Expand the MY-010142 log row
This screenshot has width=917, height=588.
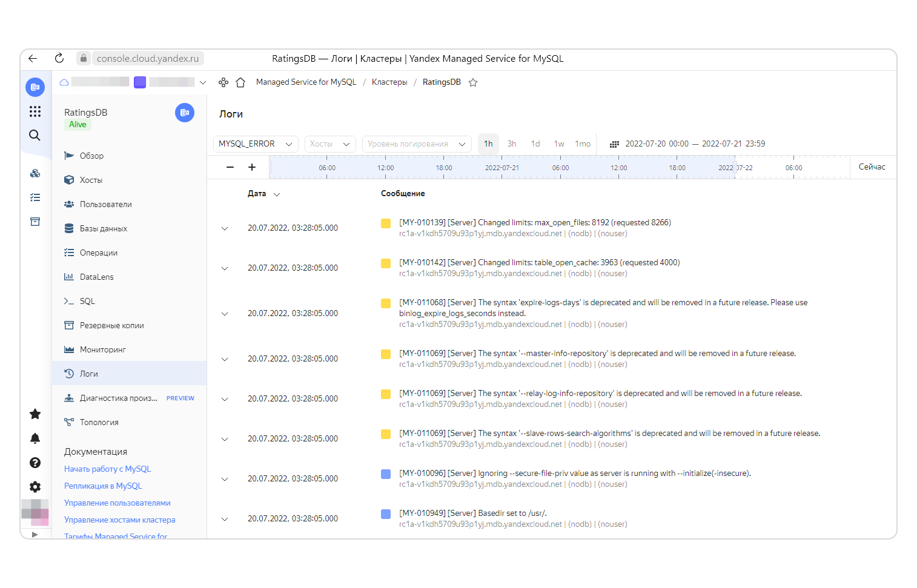(225, 268)
